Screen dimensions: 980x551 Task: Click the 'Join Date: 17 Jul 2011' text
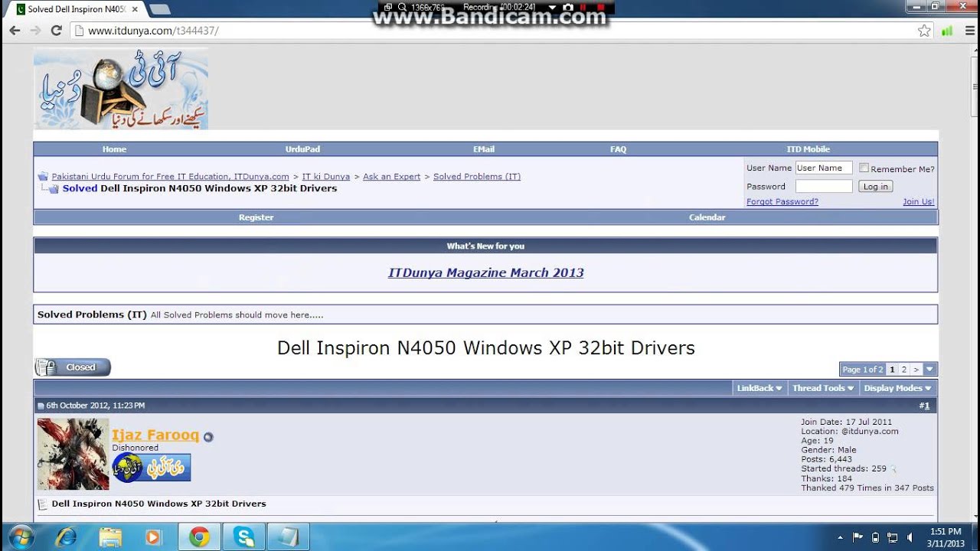tap(846, 422)
